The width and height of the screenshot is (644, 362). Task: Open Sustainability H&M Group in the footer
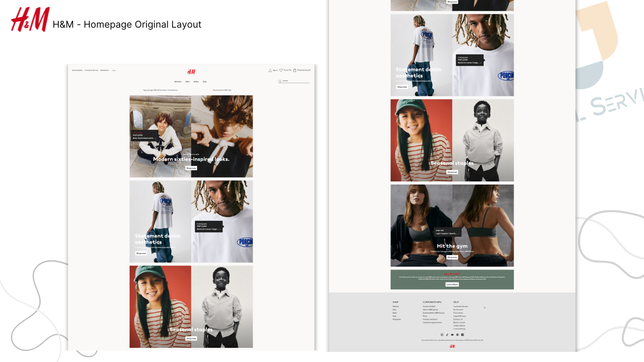click(434, 313)
